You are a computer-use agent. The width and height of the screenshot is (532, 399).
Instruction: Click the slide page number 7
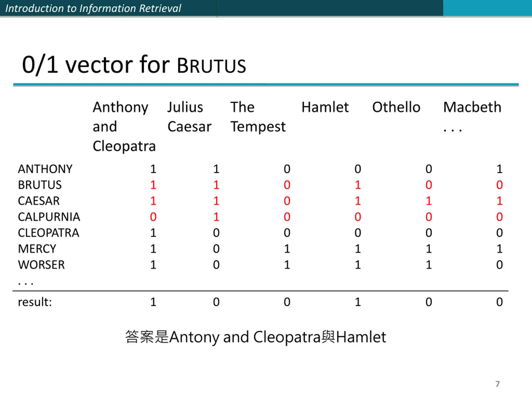click(x=498, y=384)
